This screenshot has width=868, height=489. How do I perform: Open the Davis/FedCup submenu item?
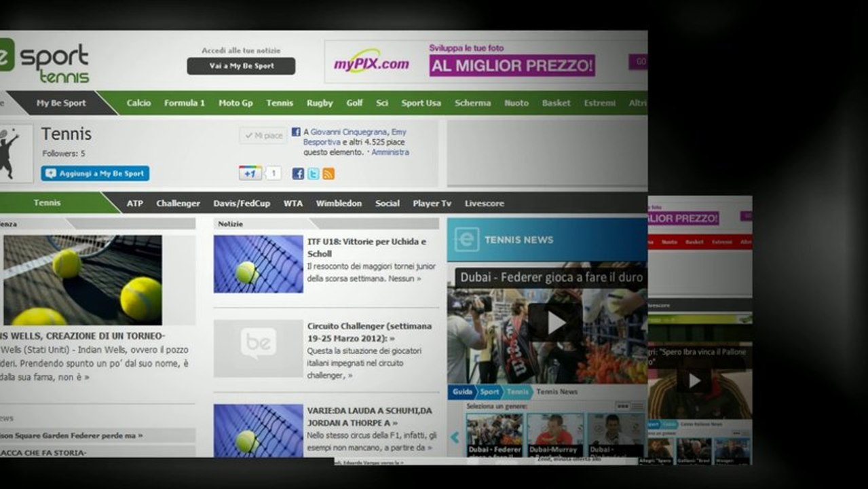[x=241, y=203]
